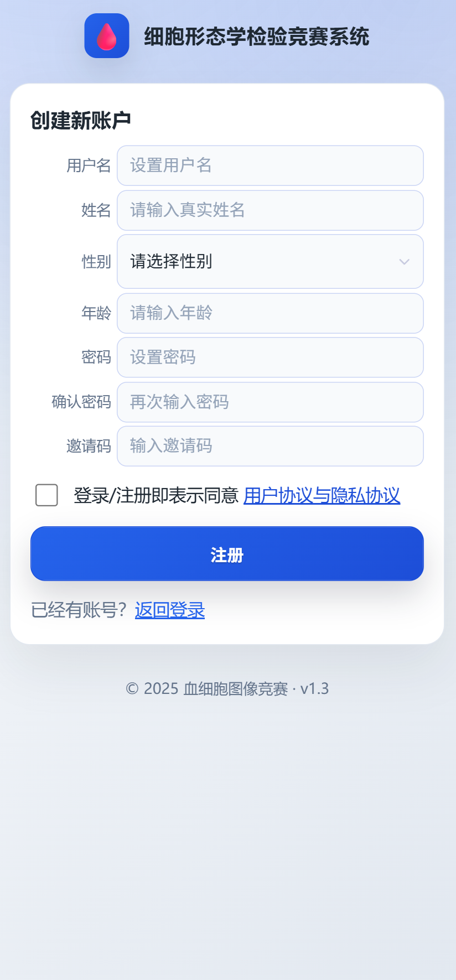Click the 邀请码 field label
This screenshot has height=980, width=456.
tap(89, 446)
